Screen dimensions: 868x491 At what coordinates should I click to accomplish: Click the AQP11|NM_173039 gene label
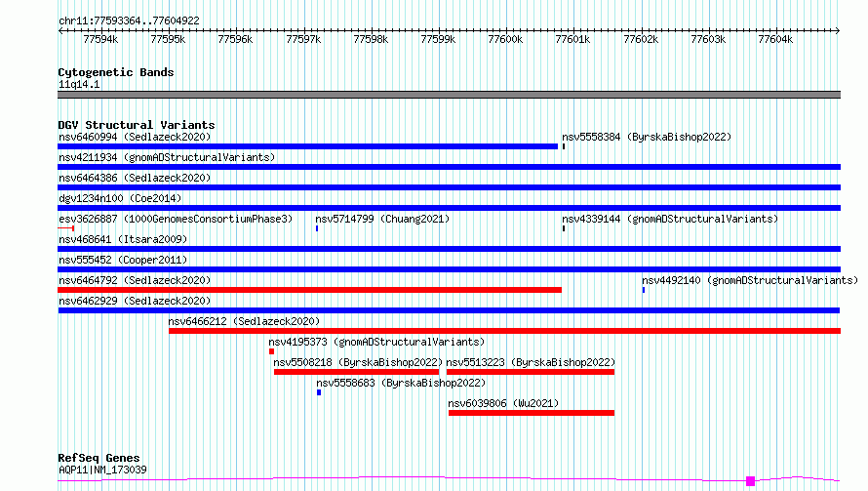tap(102, 470)
